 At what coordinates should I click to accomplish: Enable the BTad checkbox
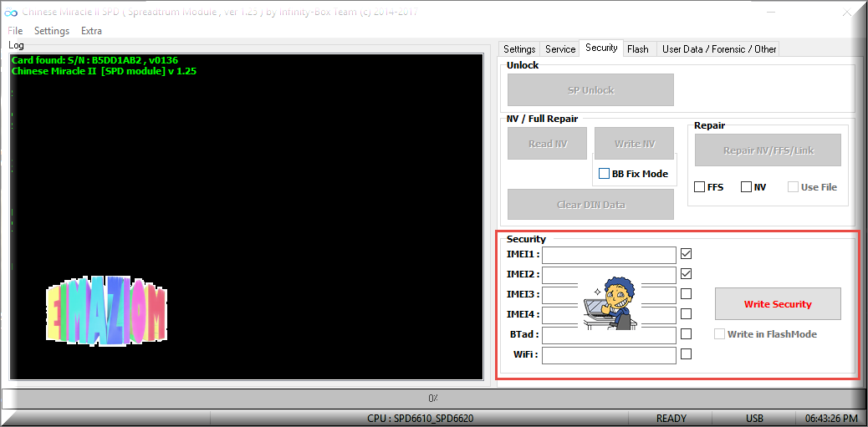click(686, 334)
